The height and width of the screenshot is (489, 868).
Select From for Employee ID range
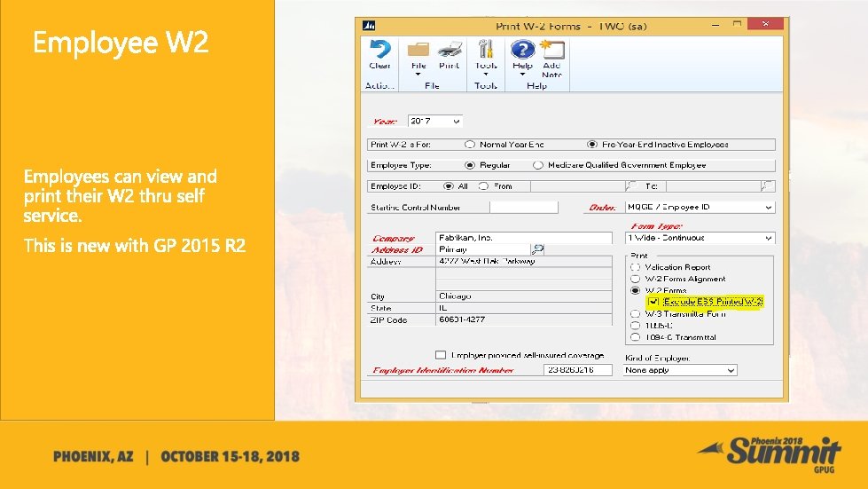[x=484, y=186]
